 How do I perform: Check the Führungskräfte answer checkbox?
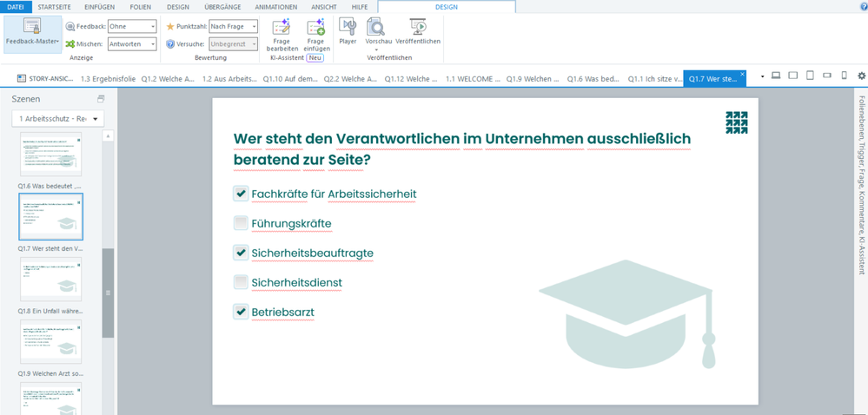coord(241,223)
